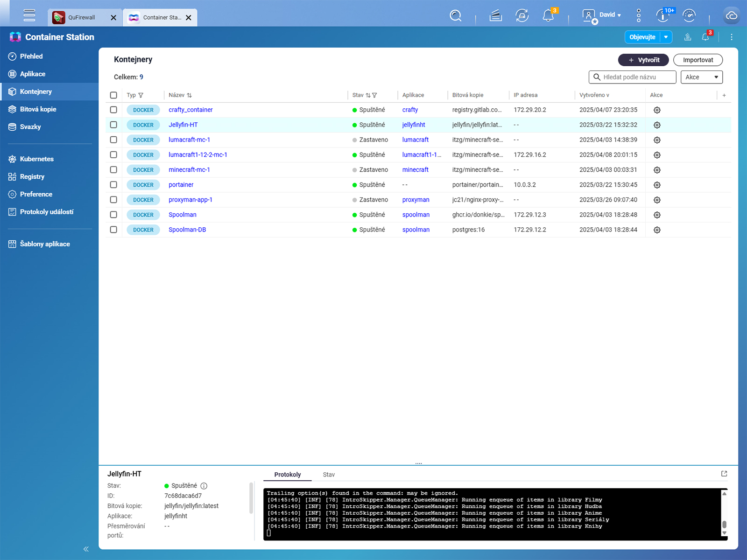The height and width of the screenshot is (560, 747).
Task: Check the minecraft-mc-1 row checkbox
Action: pyautogui.click(x=113, y=169)
